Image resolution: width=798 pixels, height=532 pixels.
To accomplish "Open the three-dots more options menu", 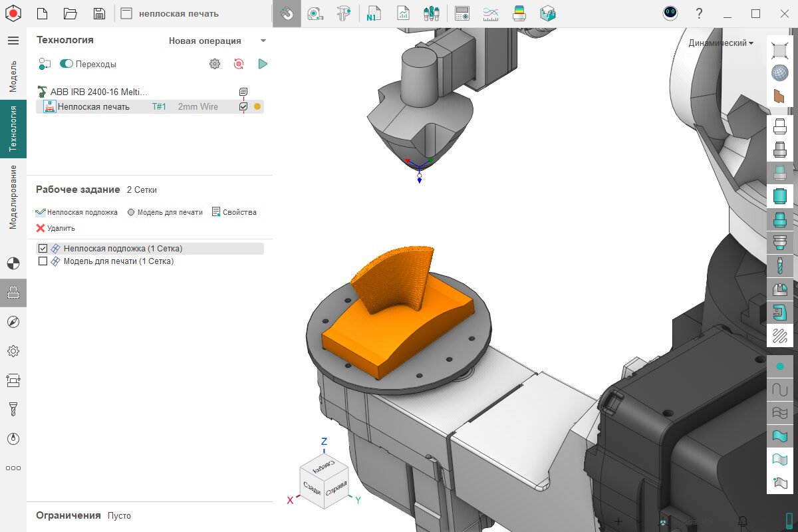I will (13, 468).
